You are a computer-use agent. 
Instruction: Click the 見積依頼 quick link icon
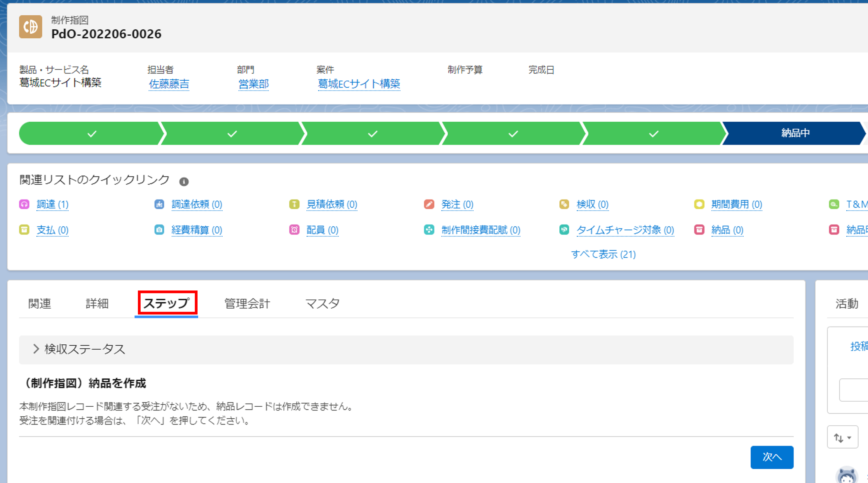click(x=294, y=204)
